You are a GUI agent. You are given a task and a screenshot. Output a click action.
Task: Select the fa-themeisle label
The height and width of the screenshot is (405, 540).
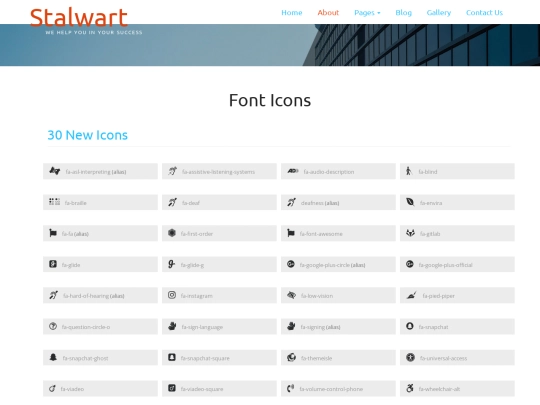click(316, 358)
